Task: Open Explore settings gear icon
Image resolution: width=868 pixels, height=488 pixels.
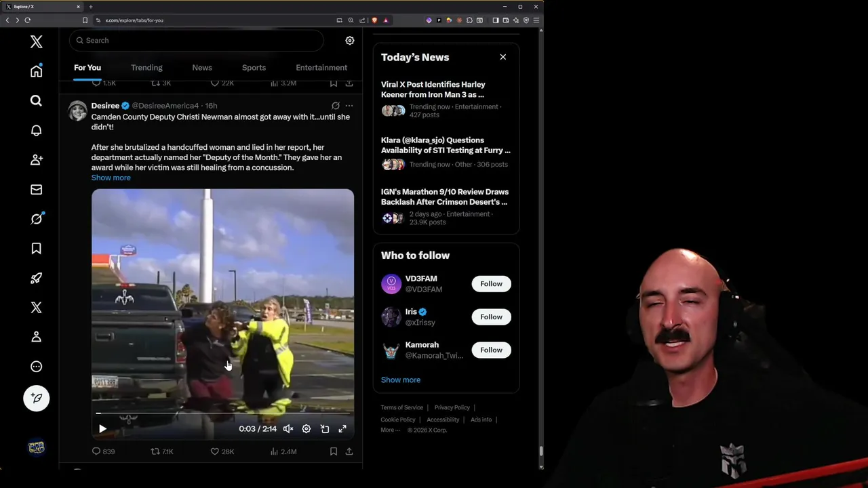Action: pos(350,41)
